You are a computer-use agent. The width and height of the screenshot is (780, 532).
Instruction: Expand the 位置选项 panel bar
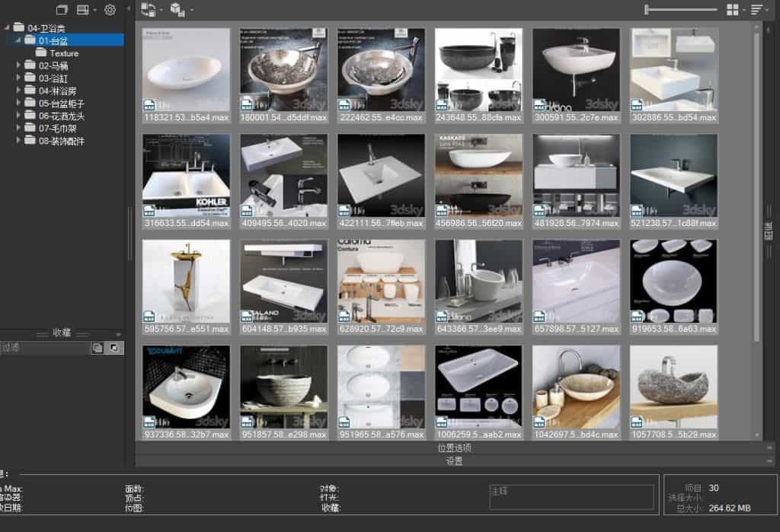(454, 448)
